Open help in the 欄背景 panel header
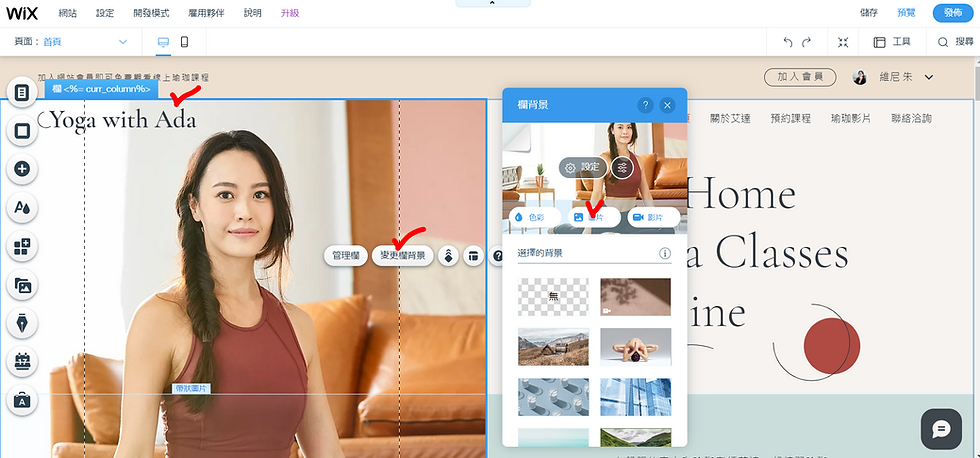 (646, 105)
